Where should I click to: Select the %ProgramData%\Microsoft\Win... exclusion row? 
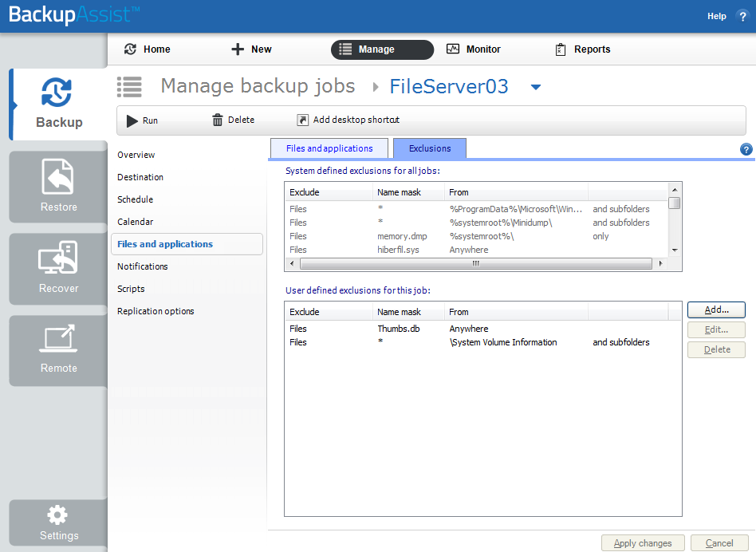click(x=476, y=209)
